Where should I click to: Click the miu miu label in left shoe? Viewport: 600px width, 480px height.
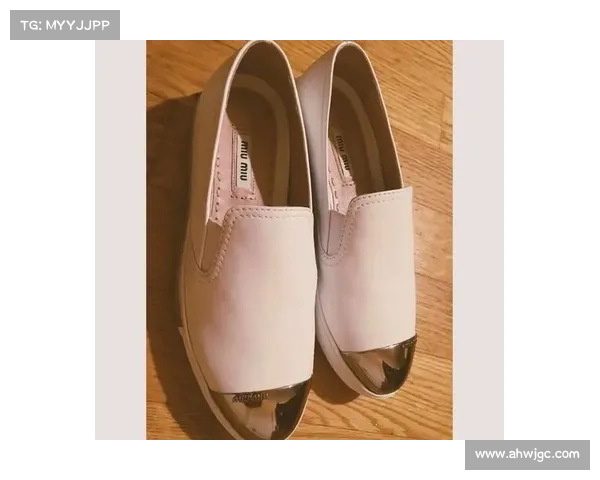pos(243,155)
